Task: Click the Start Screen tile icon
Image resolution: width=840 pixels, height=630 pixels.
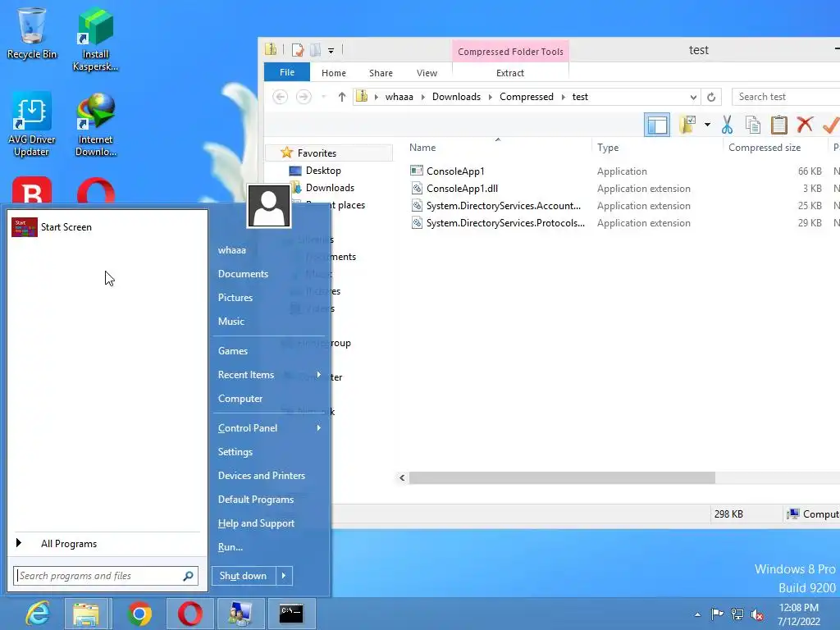Action: [x=24, y=227]
